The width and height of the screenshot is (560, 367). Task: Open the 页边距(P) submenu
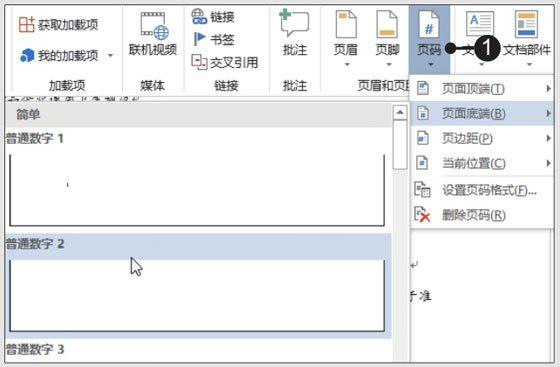click(x=482, y=138)
